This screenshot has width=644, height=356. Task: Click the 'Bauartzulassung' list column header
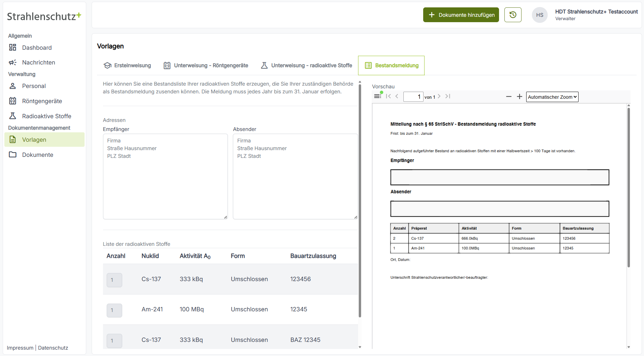pos(313,256)
